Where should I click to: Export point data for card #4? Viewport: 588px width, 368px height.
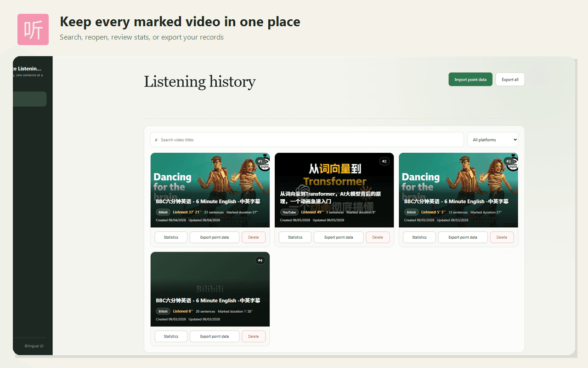[x=215, y=336]
